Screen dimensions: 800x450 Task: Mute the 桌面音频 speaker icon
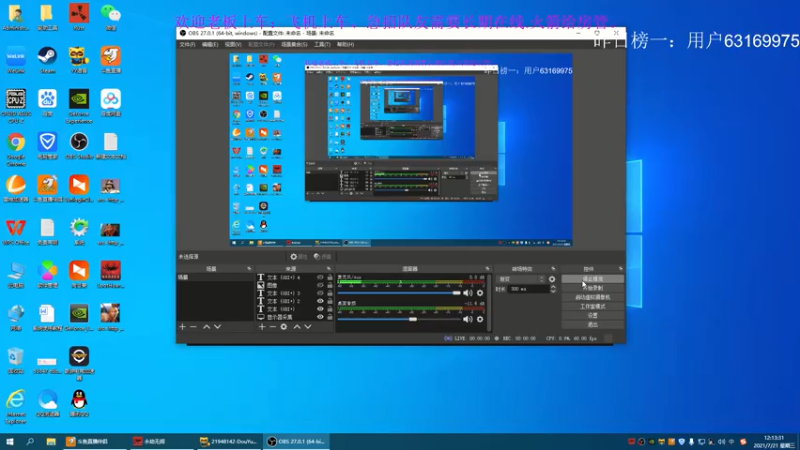[467, 319]
